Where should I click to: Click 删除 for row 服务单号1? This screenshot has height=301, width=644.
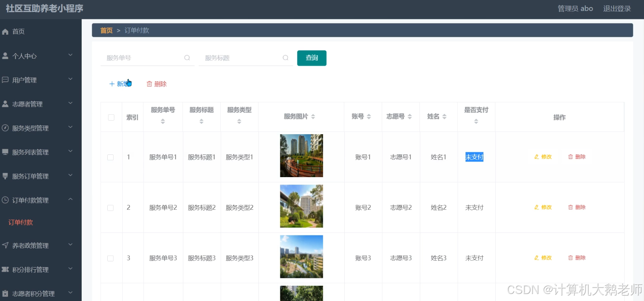coord(577,157)
